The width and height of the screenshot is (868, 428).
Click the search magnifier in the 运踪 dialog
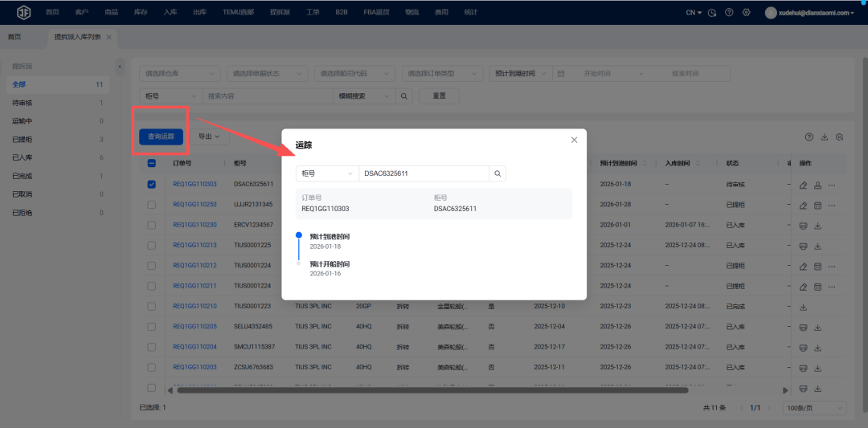(497, 173)
